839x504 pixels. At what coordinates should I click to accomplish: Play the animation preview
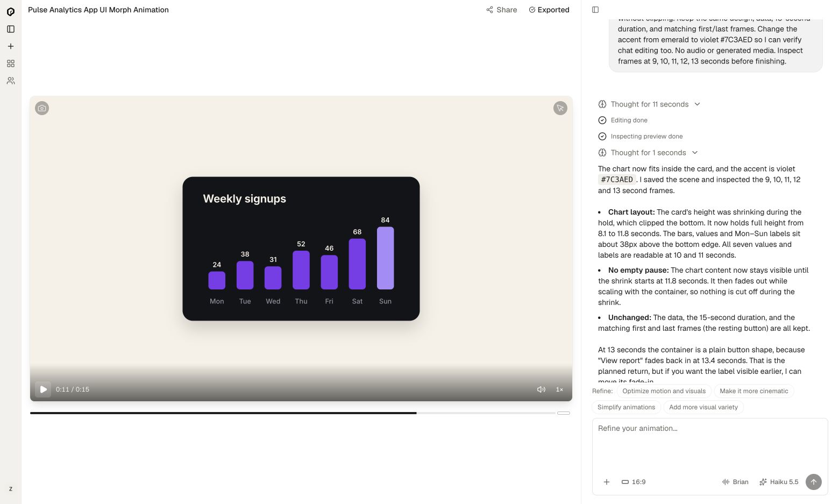[43, 389]
